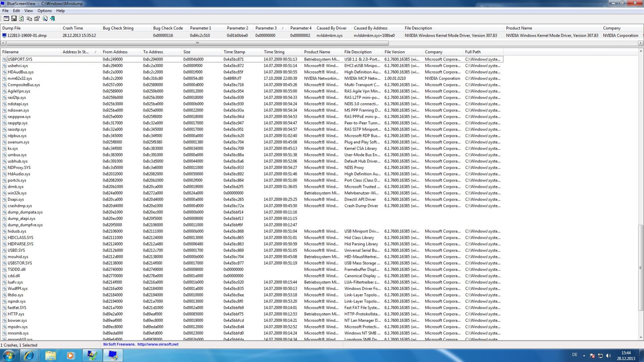Sort crashes by Crash Time column header
Screen dimensions: 644x362
coord(81,28)
